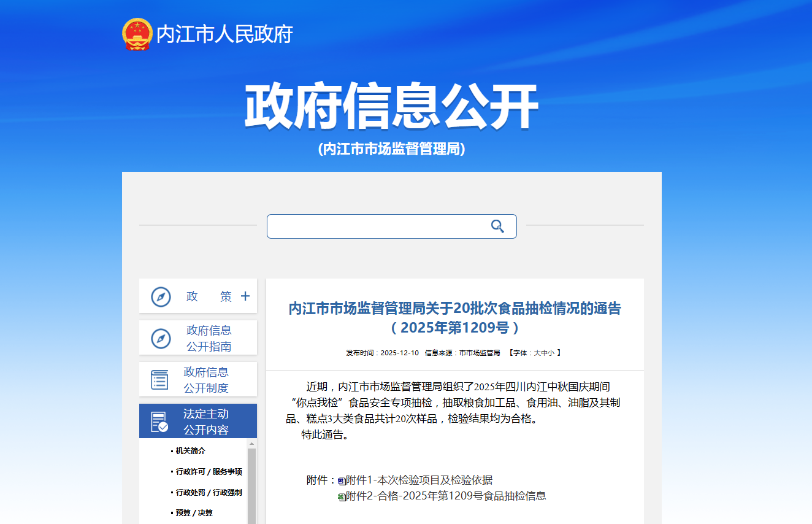This screenshot has width=812, height=524.
Task: Click the checklist icon beside 法定主动公开内容
Action: [159, 422]
